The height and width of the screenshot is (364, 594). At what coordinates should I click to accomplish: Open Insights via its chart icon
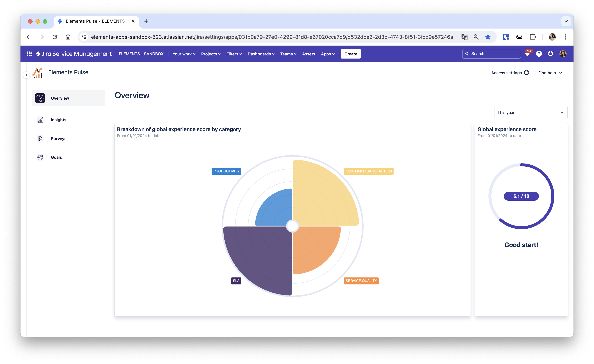pos(40,120)
